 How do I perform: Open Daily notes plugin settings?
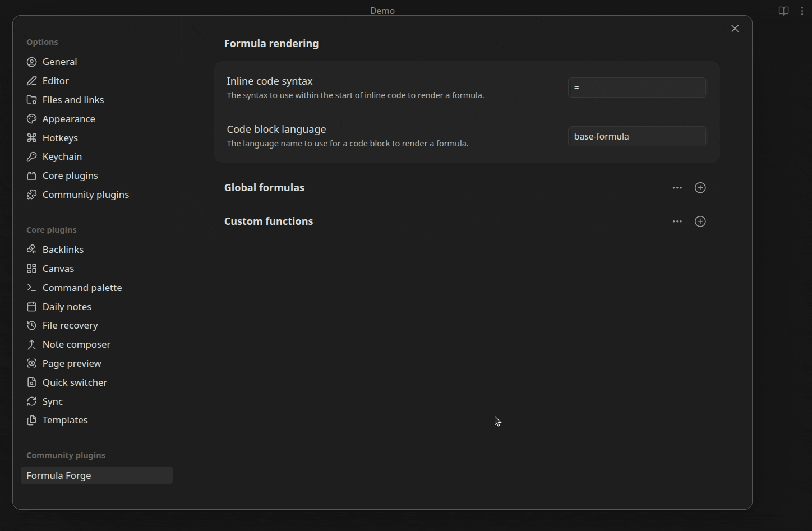click(x=96, y=307)
